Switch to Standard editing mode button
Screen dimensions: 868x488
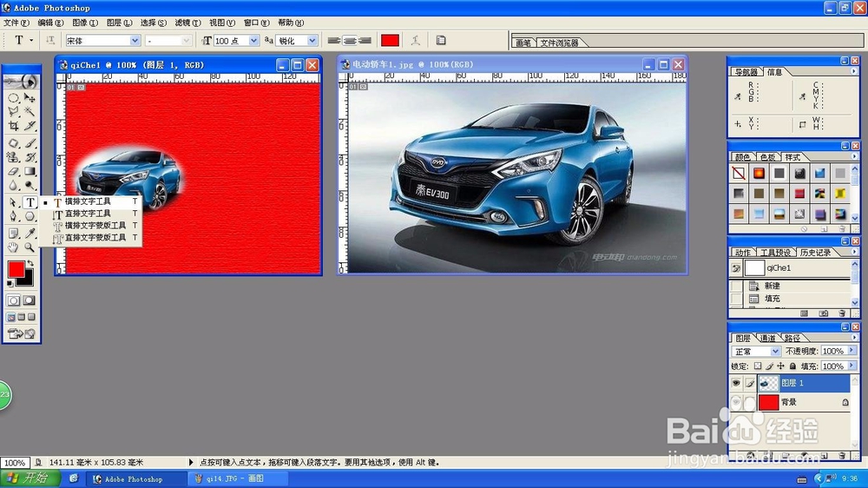point(13,300)
